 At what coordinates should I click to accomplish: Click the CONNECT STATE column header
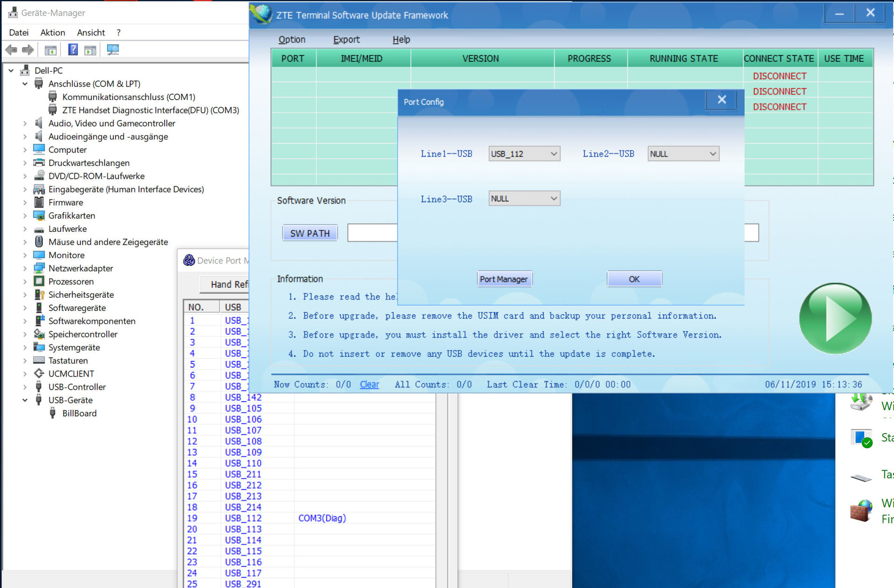coord(780,59)
